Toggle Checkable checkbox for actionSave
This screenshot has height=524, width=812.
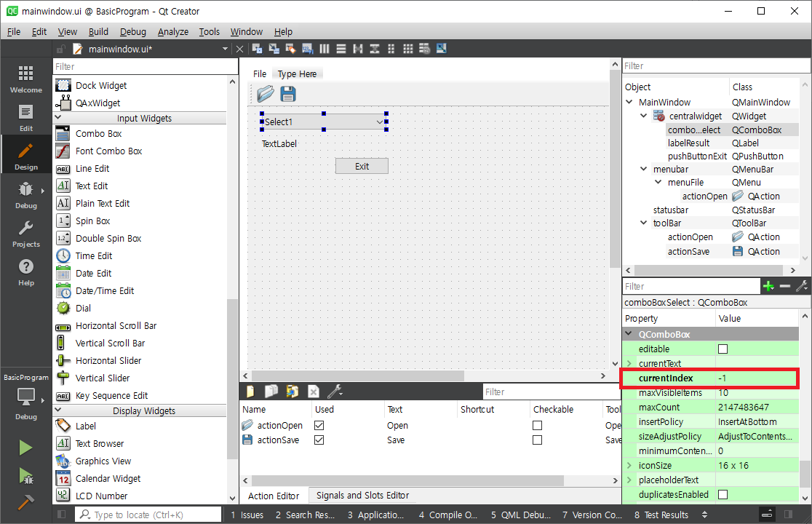pyautogui.click(x=538, y=440)
